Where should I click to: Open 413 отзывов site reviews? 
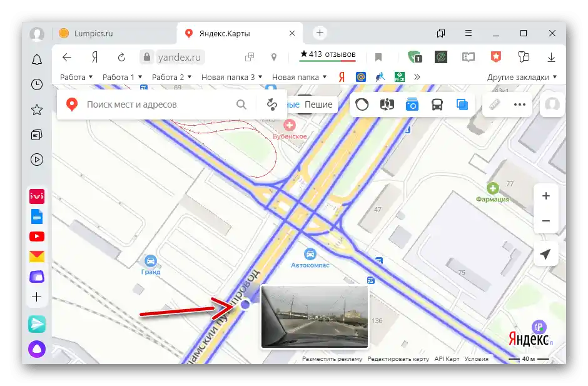(x=328, y=55)
